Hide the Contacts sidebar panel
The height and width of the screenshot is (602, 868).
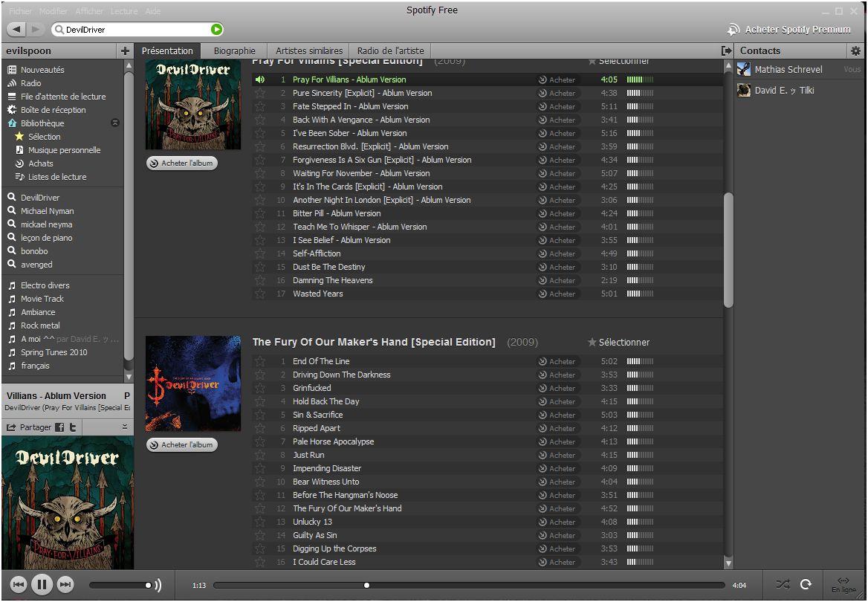pyautogui.click(x=726, y=51)
